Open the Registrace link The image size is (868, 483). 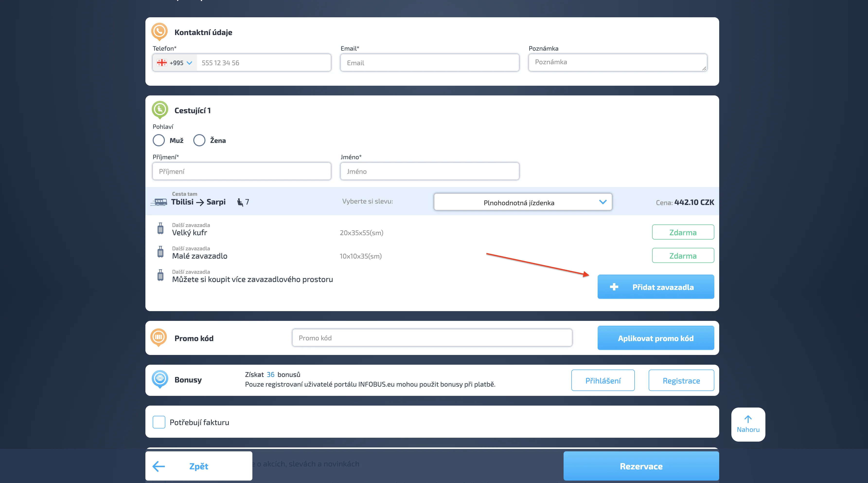681,381
